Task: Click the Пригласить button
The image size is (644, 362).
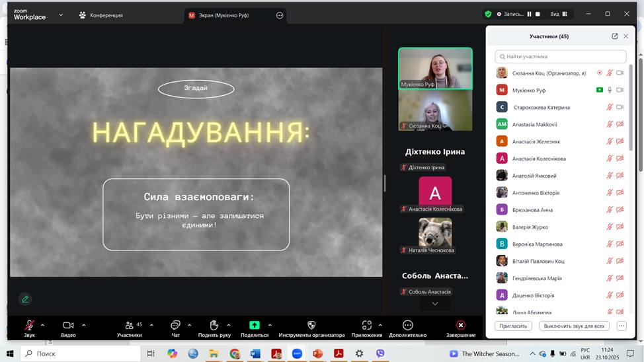Action: pyautogui.click(x=513, y=326)
